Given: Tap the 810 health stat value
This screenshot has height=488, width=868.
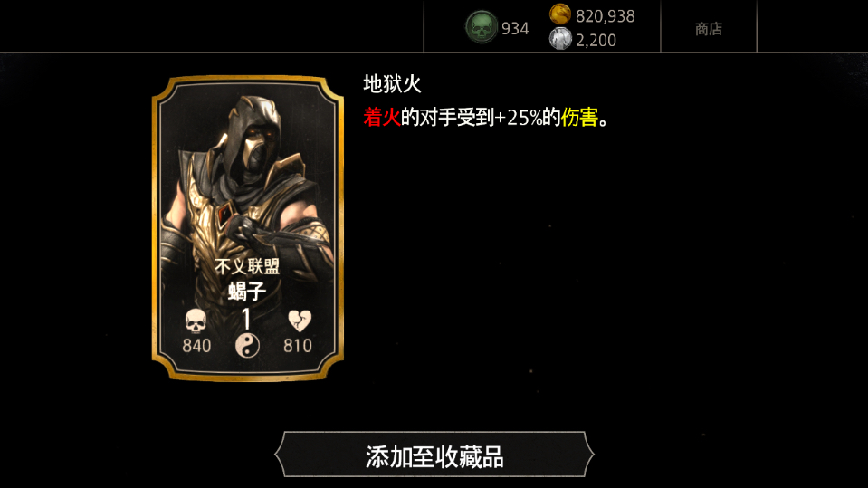Looking at the screenshot, I should (x=298, y=346).
